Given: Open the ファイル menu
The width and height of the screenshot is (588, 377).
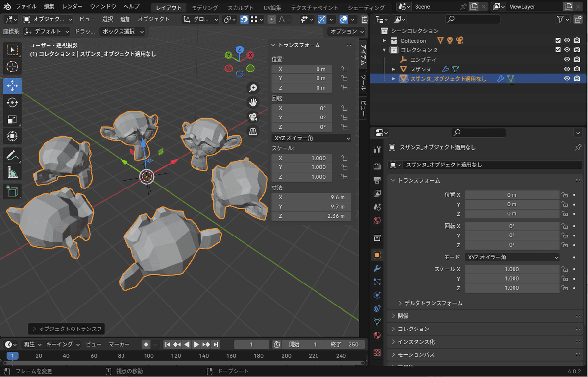Looking at the screenshot, I should pyautogui.click(x=26, y=7).
